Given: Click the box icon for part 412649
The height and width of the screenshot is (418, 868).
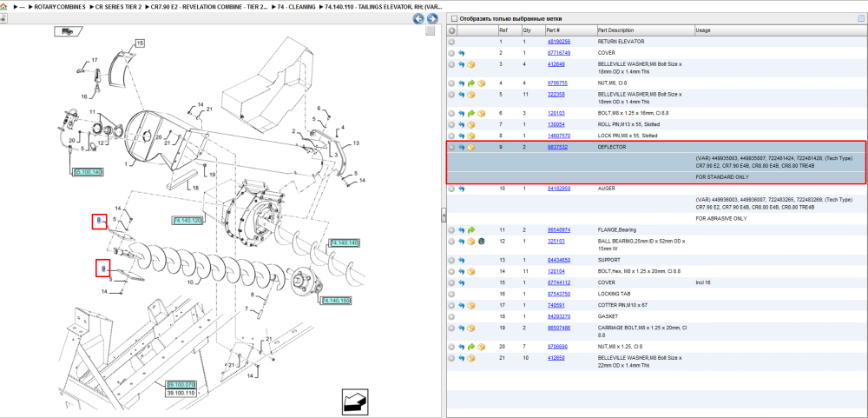Looking at the screenshot, I should [471, 65].
